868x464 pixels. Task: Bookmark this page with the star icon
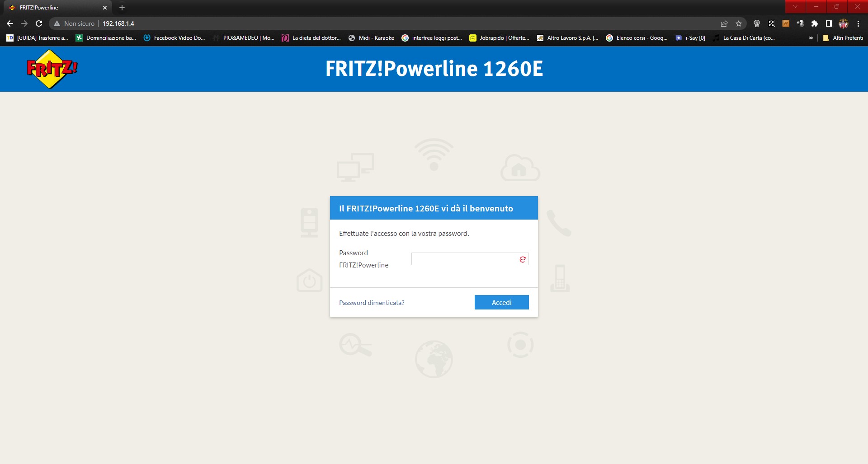(739, 23)
